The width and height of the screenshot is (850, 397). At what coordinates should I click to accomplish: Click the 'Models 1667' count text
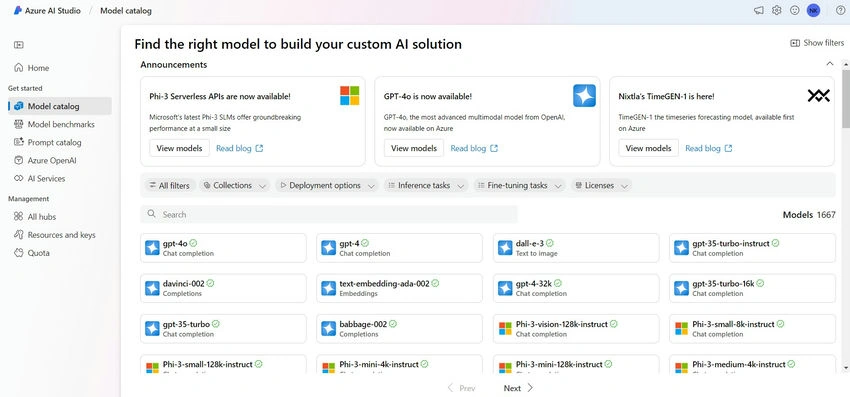coord(809,215)
